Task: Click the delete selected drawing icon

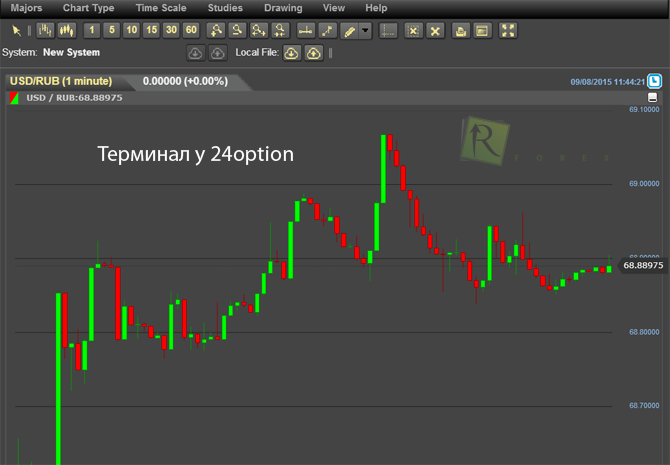Action: 413,31
